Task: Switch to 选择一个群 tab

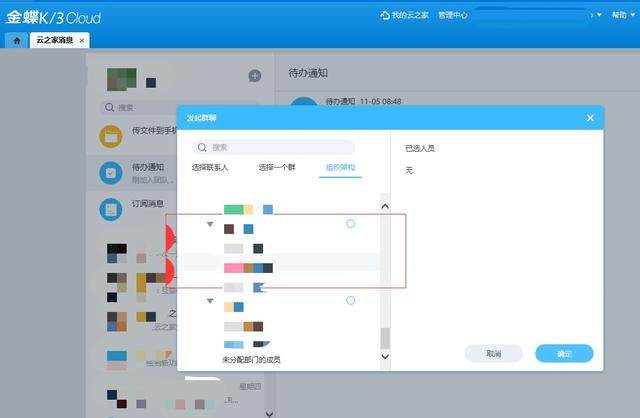Action: coord(277,167)
